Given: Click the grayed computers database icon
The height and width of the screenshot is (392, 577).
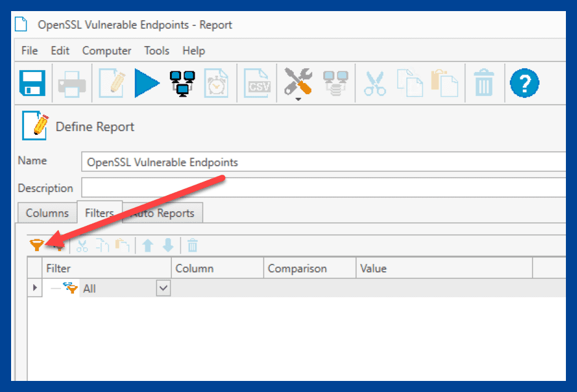Looking at the screenshot, I should [336, 84].
